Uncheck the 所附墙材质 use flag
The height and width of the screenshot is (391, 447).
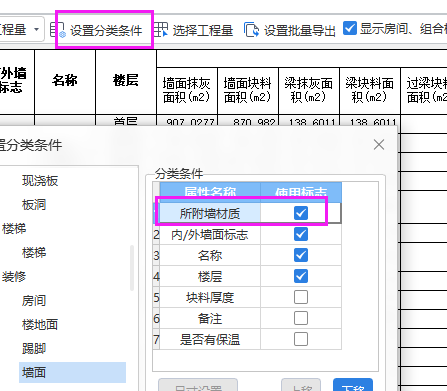click(x=301, y=213)
